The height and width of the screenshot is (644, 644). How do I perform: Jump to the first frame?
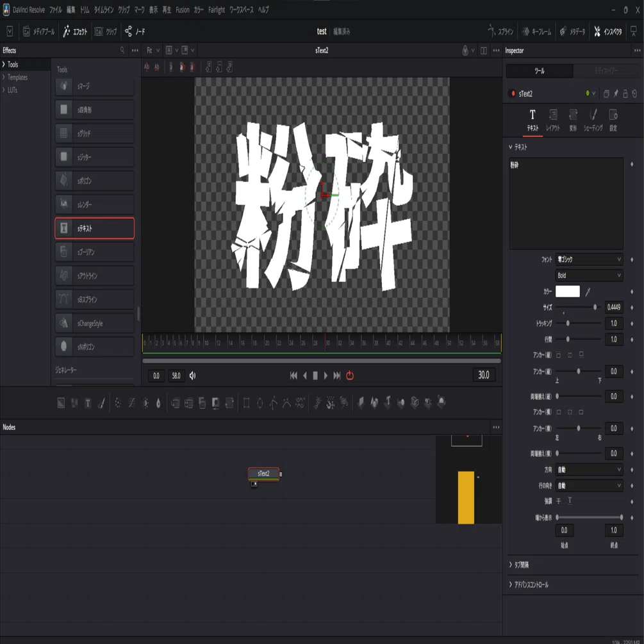tap(293, 376)
